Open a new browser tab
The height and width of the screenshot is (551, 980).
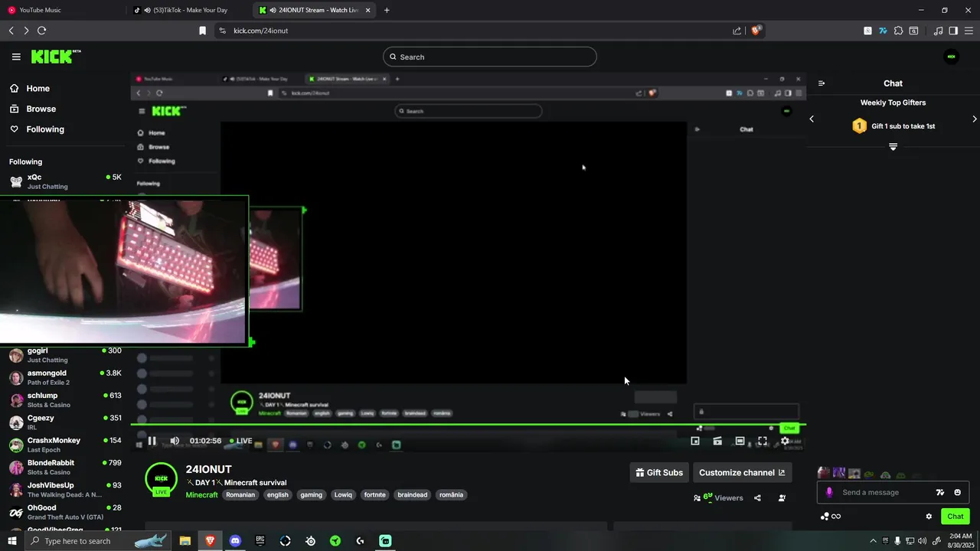pos(387,10)
